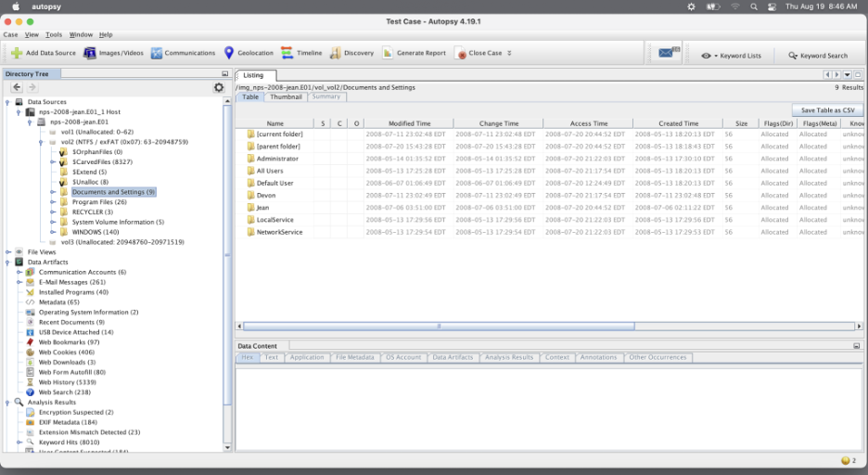Expand the WINDOWS tree node
This screenshot has height=475, width=868.
coord(53,232)
